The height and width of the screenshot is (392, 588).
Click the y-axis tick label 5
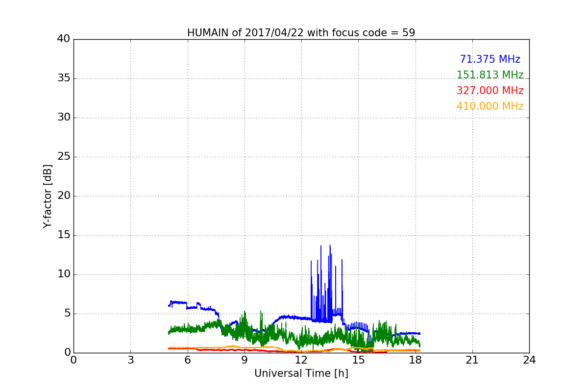[x=67, y=314]
